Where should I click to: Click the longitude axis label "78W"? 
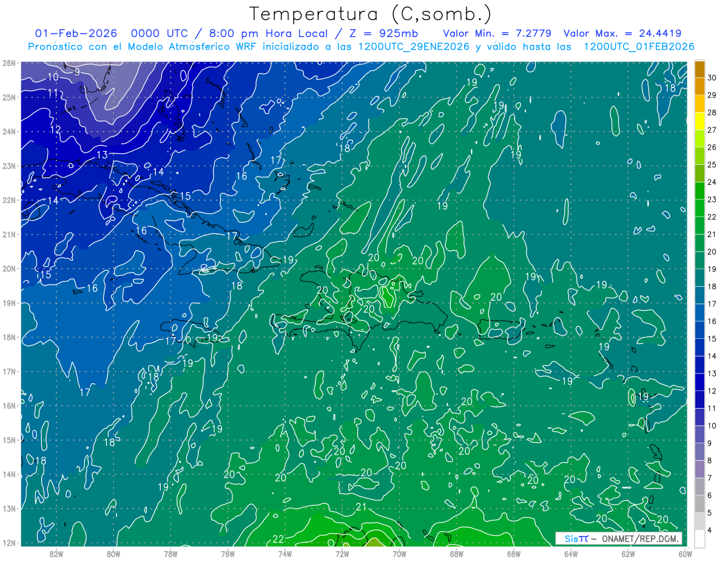(x=170, y=554)
